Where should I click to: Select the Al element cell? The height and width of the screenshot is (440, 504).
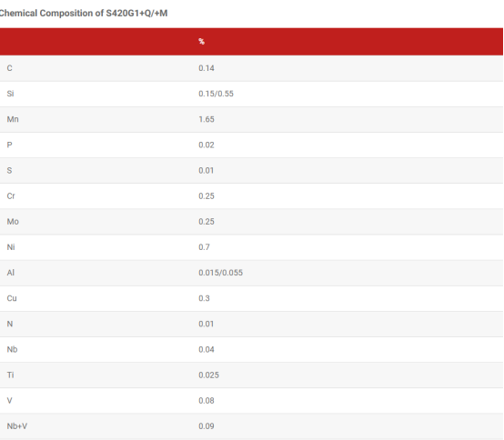11,273
